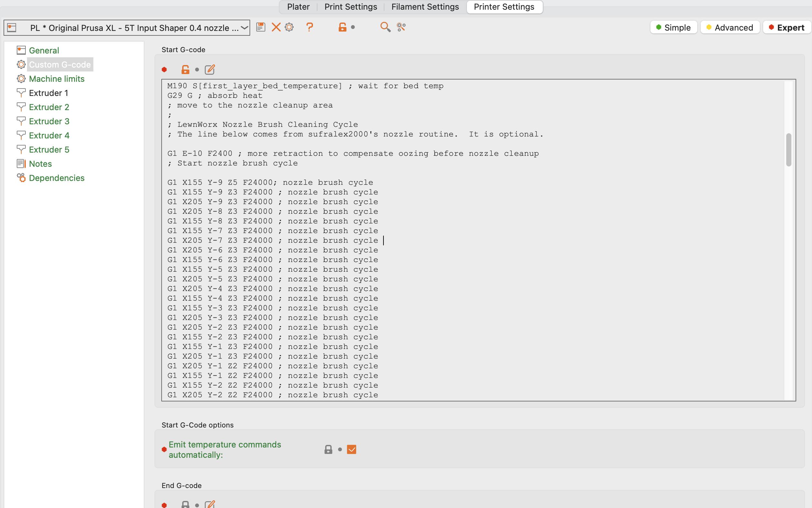Image resolution: width=812 pixels, height=508 pixels.
Task: Open the Machine limits page
Action: (56, 79)
